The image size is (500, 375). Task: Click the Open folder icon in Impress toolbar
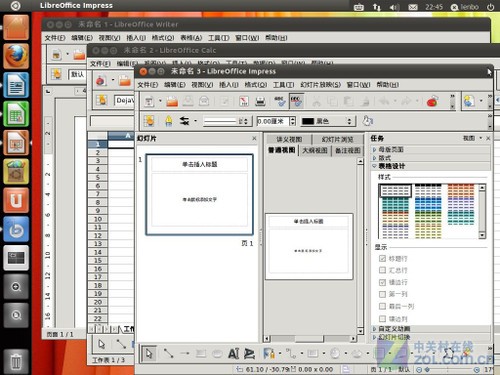click(x=172, y=101)
